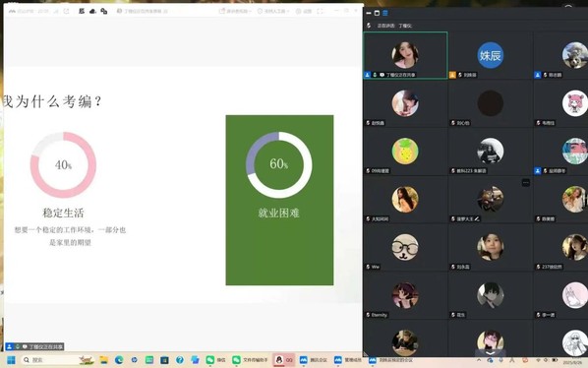The image size is (588, 368).
Task: Select the 妹辰 participant avatar
Action: pos(490,55)
